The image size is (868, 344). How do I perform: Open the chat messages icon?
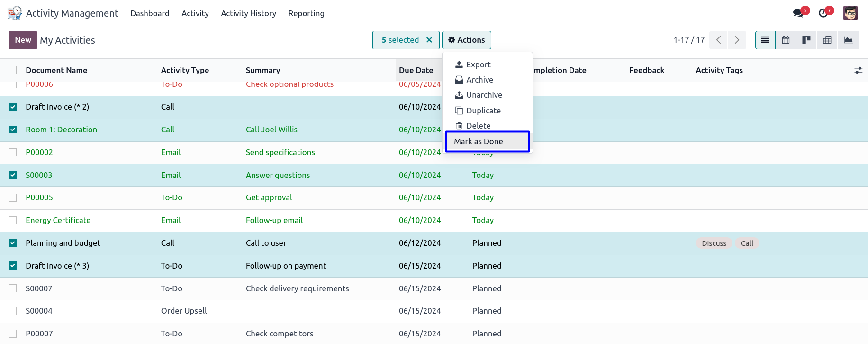(798, 13)
